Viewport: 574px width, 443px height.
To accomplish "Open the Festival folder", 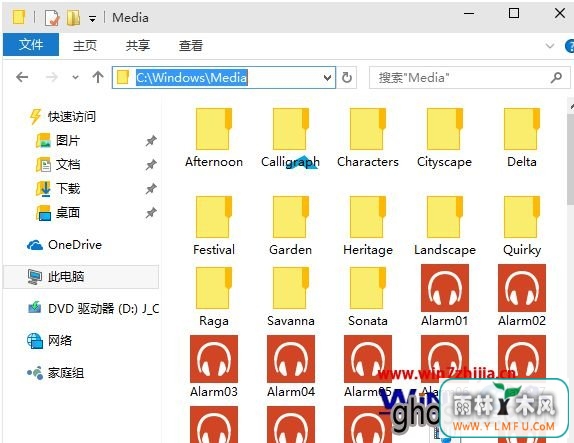I will [x=214, y=226].
